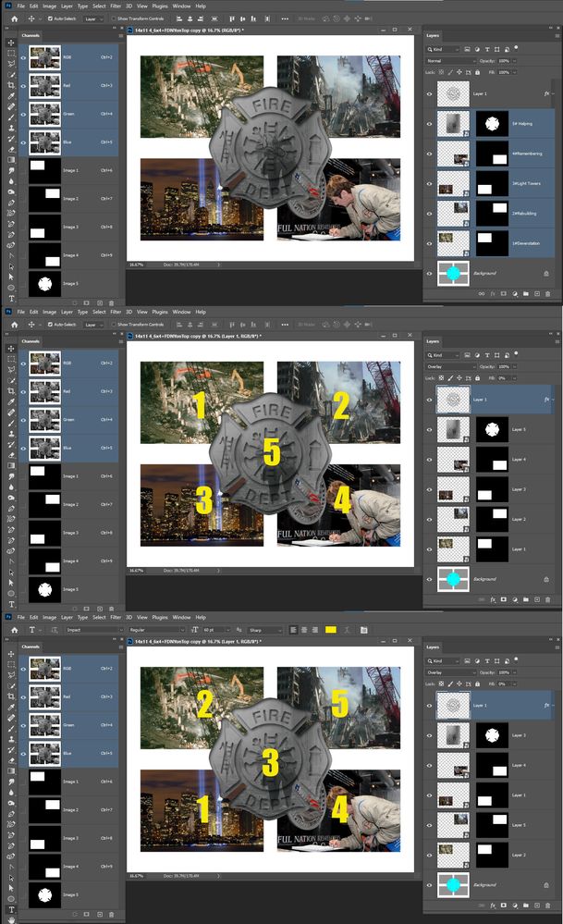Viewport: 563px width, 924px height.
Task: Hide the 4#Remembering layer
Action: click(429, 154)
